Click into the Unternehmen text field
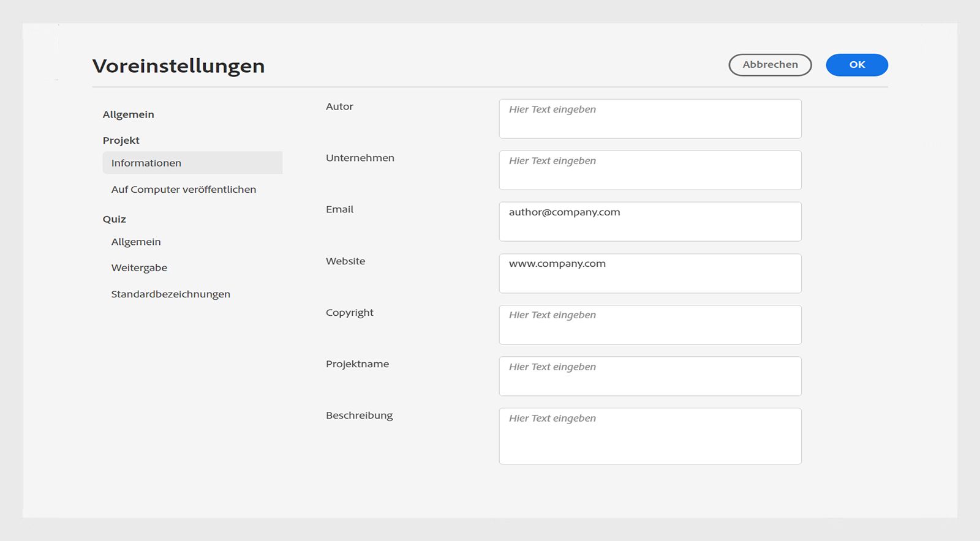The width and height of the screenshot is (980, 541). point(650,170)
